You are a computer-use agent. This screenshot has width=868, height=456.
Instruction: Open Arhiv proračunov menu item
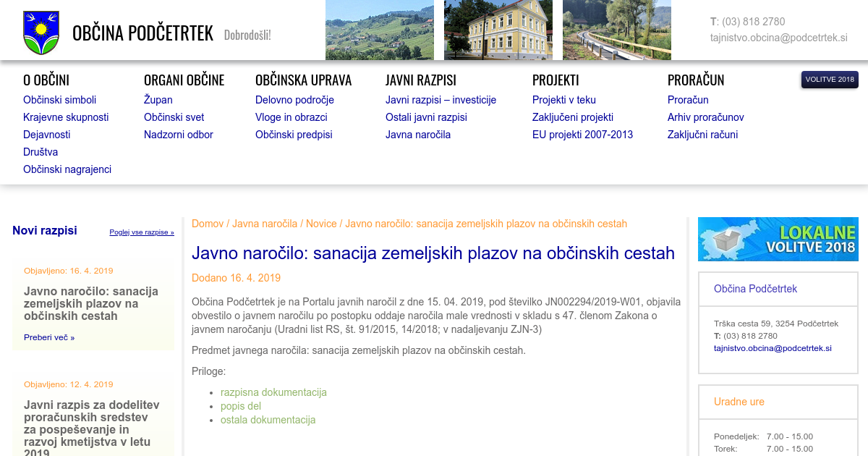[705, 117]
